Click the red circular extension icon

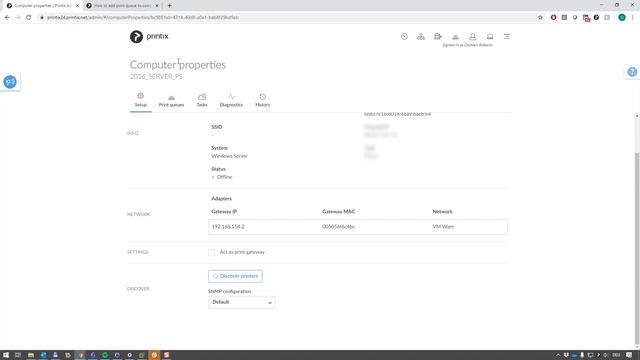553,18
